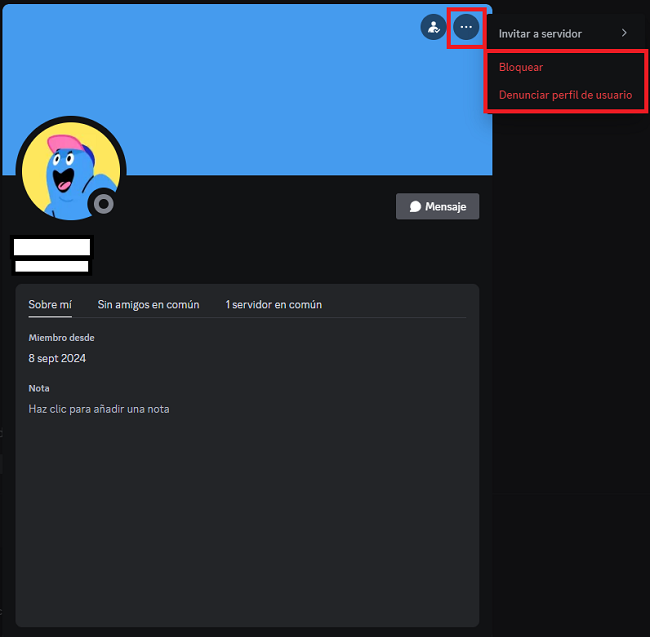This screenshot has width=650, height=637.
Task: Click the redacted username below display name
Action: coord(52,266)
